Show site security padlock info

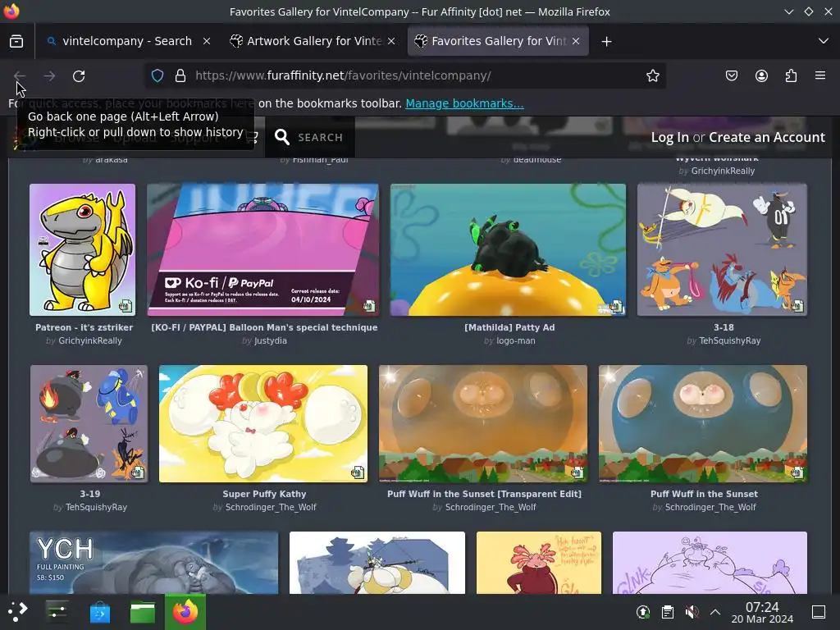coord(180,75)
